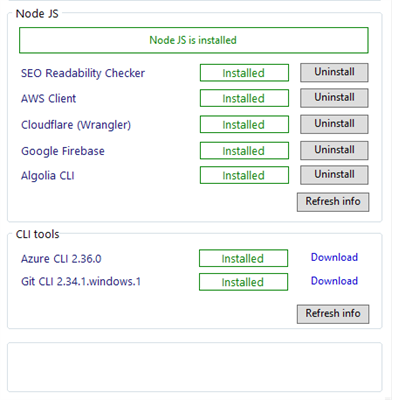The image size is (393, 400).
Task: Click Installed status of Cloudflare (Wrangler)
Action: (x=244, y=124)
